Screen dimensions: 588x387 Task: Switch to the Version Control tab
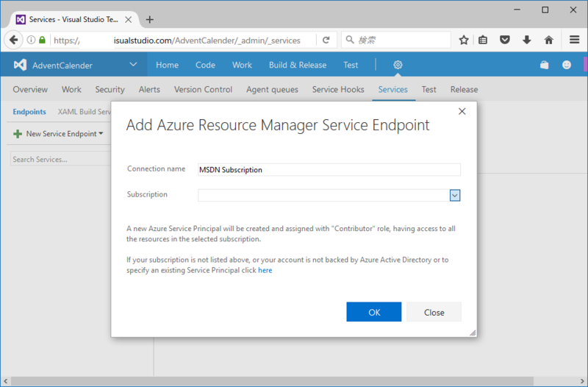(x=204, y=89)
